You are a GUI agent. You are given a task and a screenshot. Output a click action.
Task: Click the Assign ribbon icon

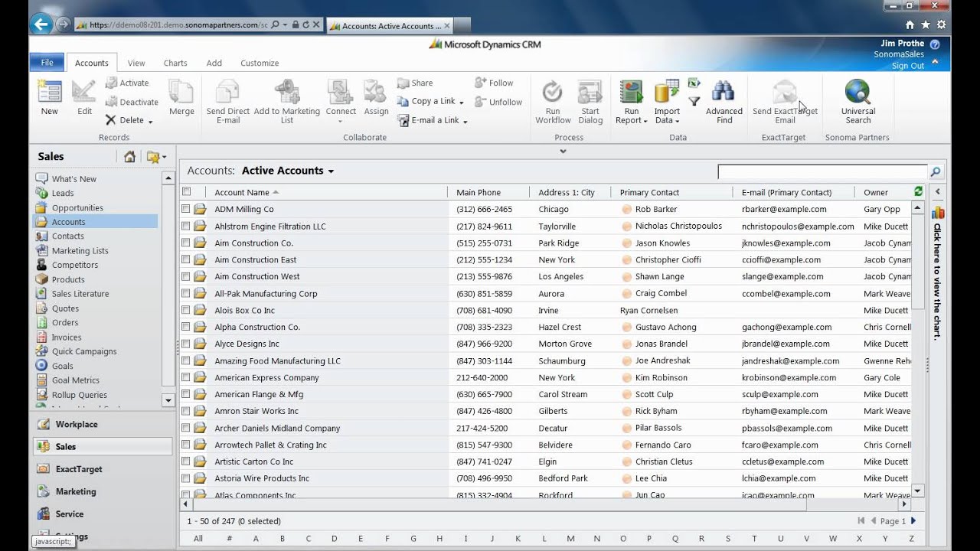point(376,92)
